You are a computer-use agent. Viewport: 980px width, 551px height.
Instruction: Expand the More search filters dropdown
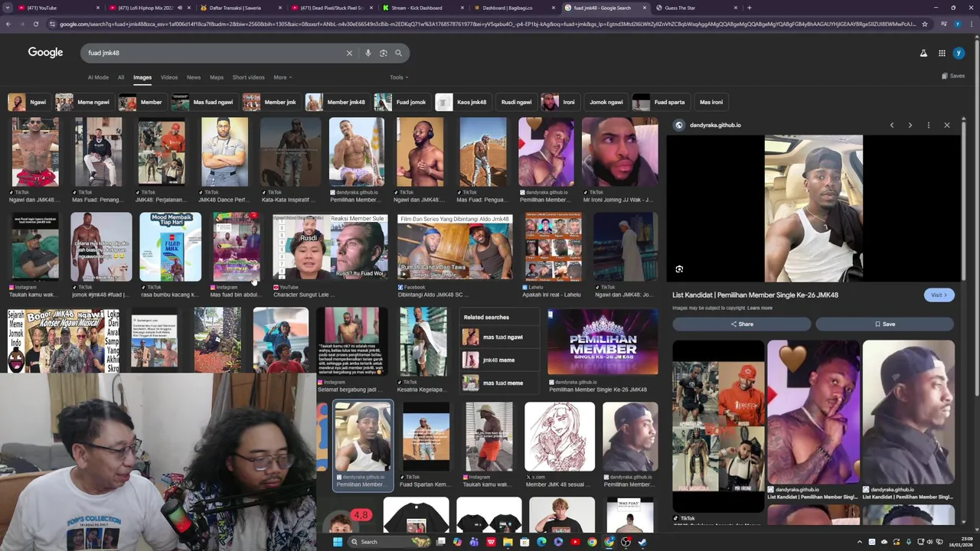point(283,77)
